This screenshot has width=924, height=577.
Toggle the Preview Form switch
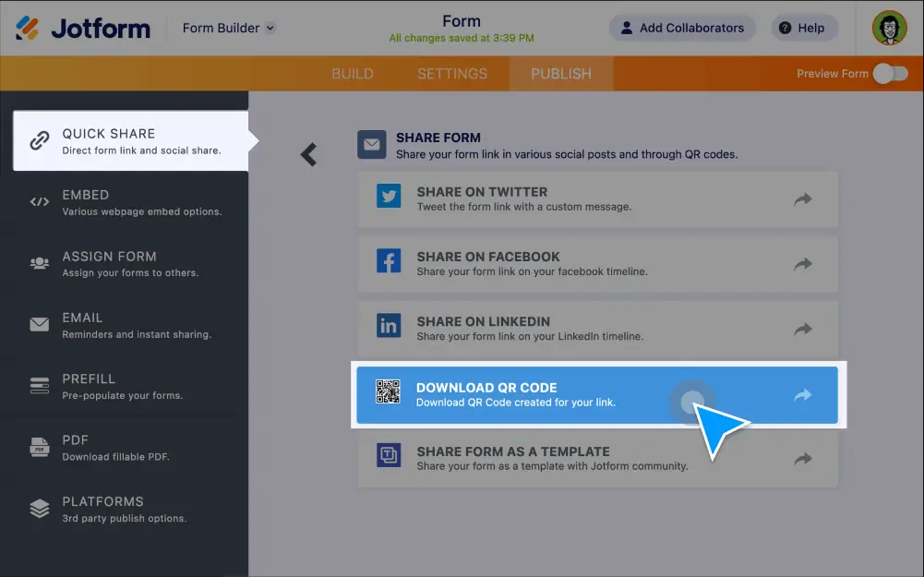click(x=890, y=74)
